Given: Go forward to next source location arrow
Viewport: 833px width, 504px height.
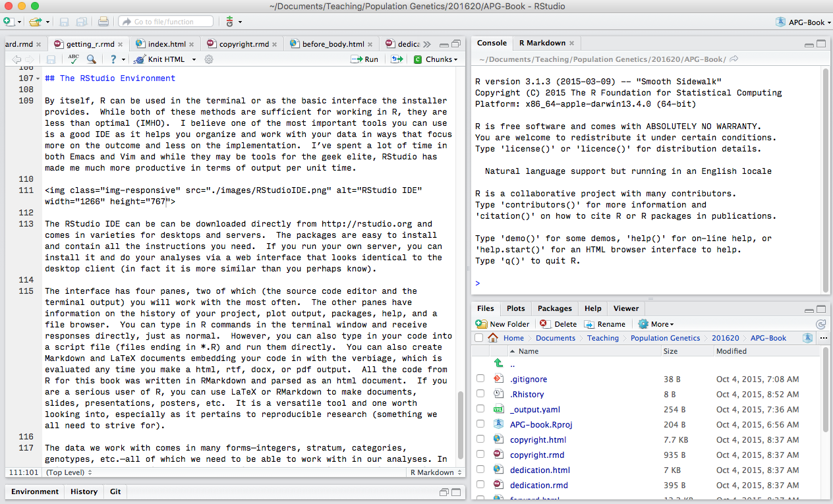Looking at the screenshot, I should click(x=30, y=59).
